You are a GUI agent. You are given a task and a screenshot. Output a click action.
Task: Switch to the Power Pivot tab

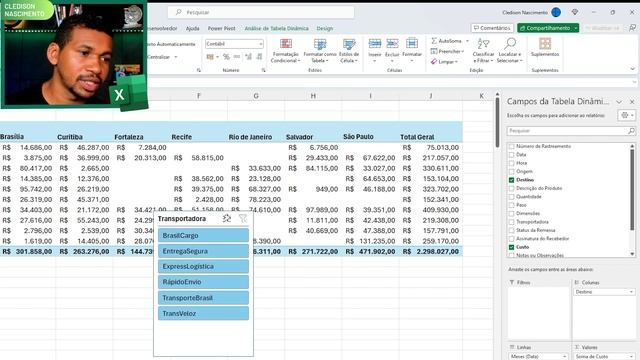point(222,29)
